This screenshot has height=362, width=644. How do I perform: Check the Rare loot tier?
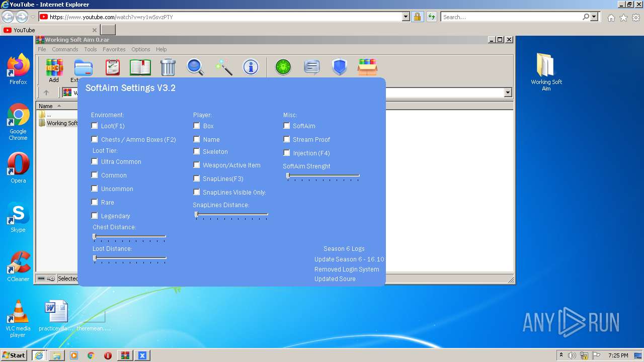click(x=95, y=202)
